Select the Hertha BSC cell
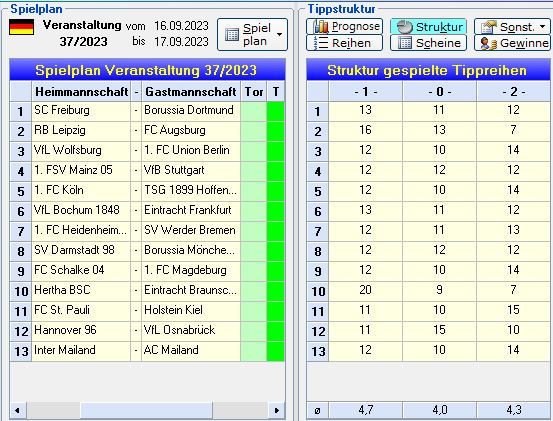The height and width of the screenshot is (421, 553). [81, 291]
